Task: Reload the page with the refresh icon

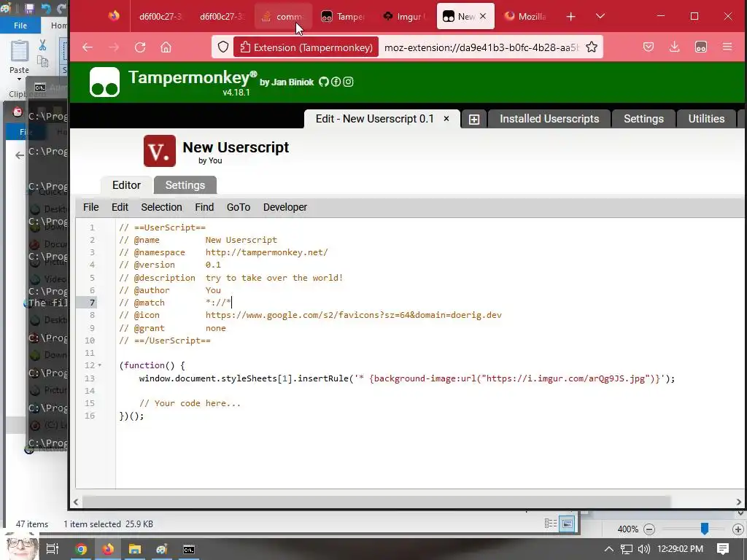Action: point(139,47)
